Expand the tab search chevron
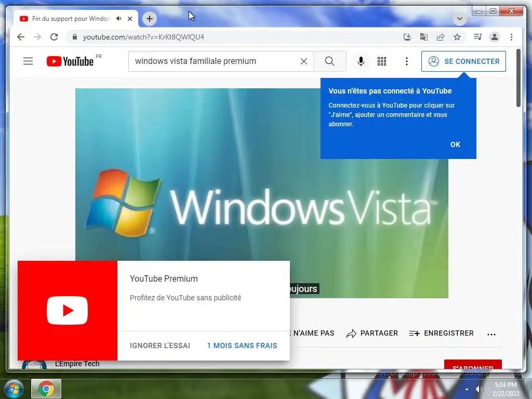The width and height of the screenshot is (532, 399). click(460, 19)
